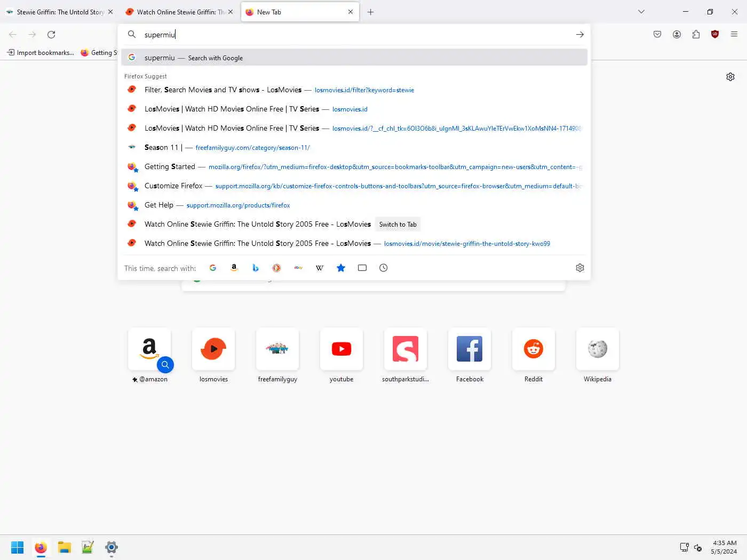Open Settings gear app in taskbar
747x560 pixels.
(x=112, y=547)
